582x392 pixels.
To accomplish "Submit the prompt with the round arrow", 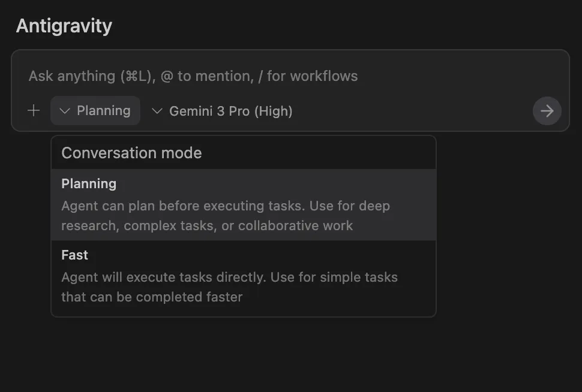I will [547, 111].
